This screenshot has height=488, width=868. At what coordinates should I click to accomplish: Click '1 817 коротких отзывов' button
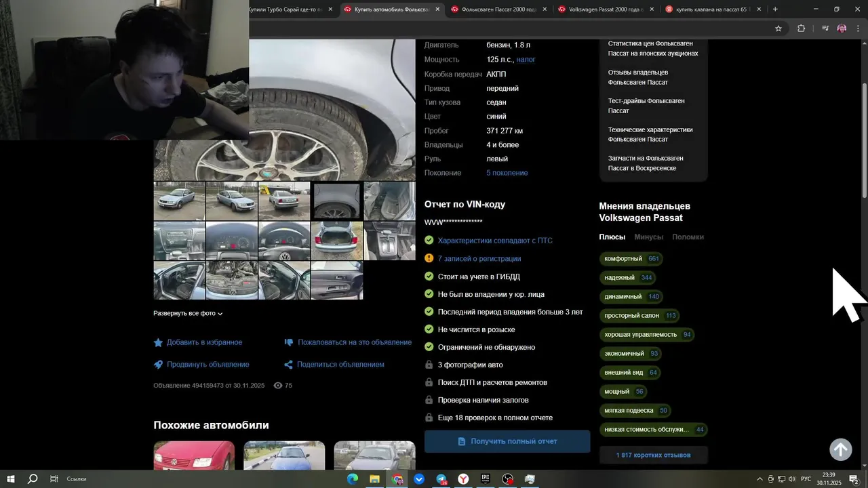[x=653, y=455]
